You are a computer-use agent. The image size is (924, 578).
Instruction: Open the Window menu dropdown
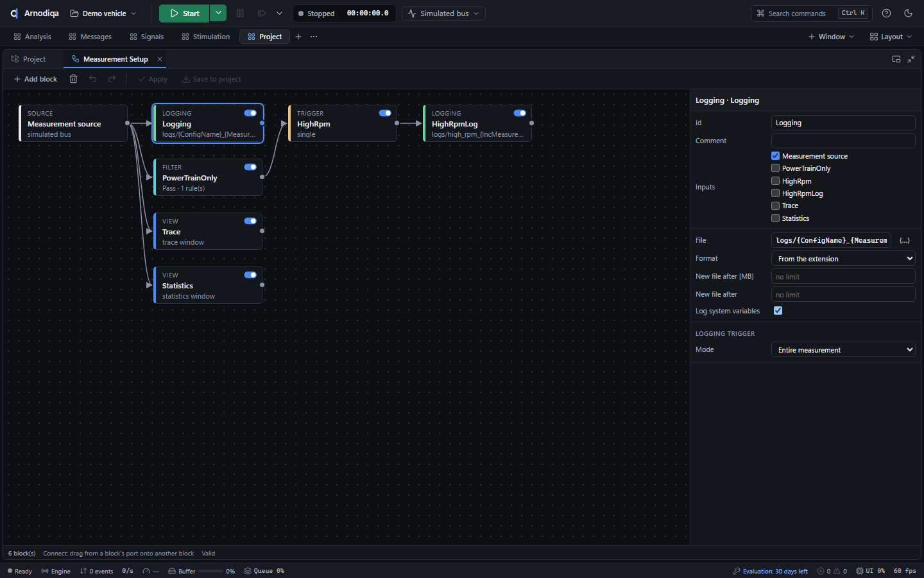coord(831,37)
